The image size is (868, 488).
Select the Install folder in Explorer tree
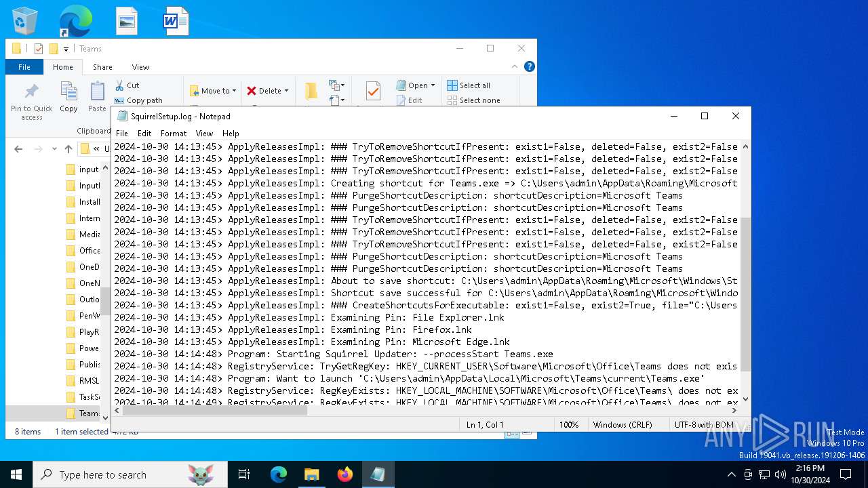(83, 202)
